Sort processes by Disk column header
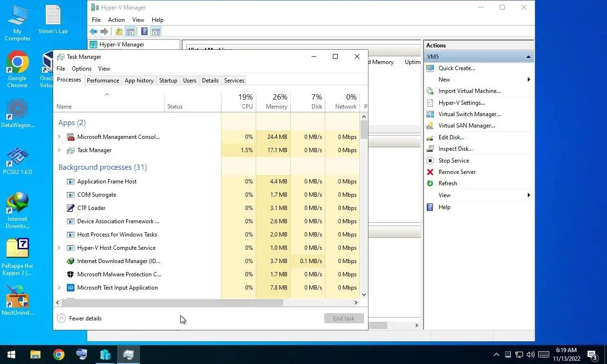Screen dimensions: 607x364 [308, 101]
